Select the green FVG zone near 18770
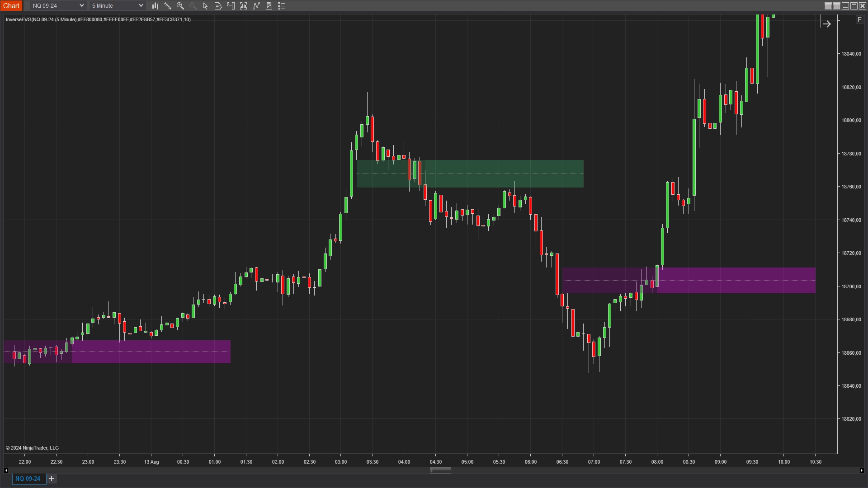This screenshot has width=868, height=488. click(x=470, y=174)
